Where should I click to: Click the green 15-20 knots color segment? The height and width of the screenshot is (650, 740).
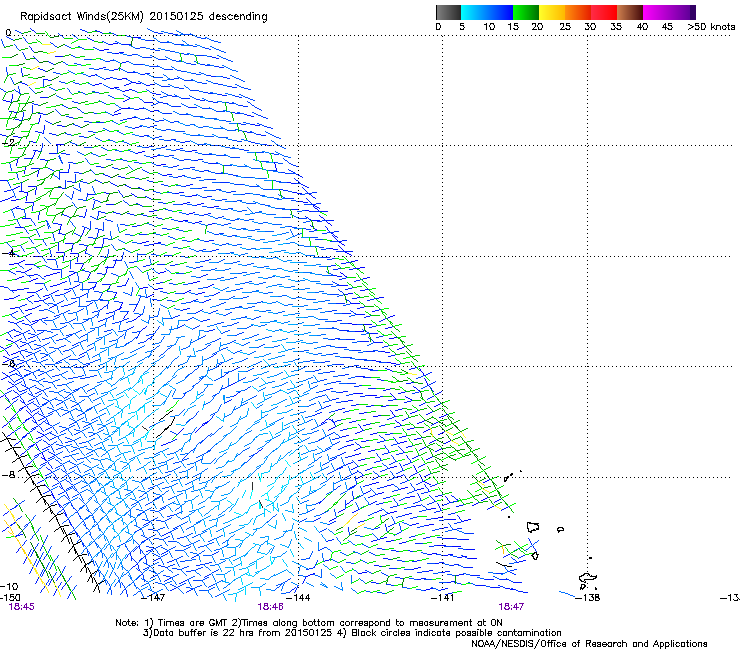(x=526, y=12)
